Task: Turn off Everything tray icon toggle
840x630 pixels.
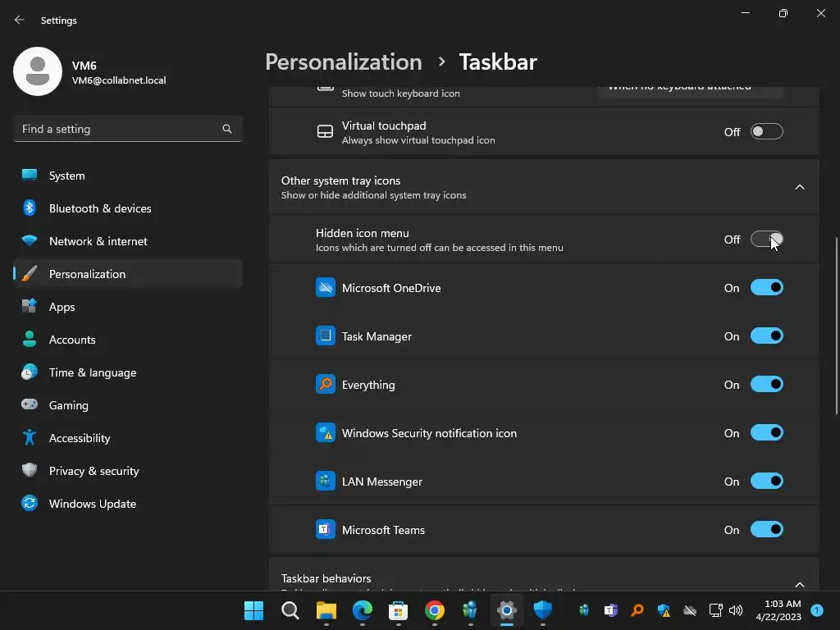Action: tap(767, 385)
